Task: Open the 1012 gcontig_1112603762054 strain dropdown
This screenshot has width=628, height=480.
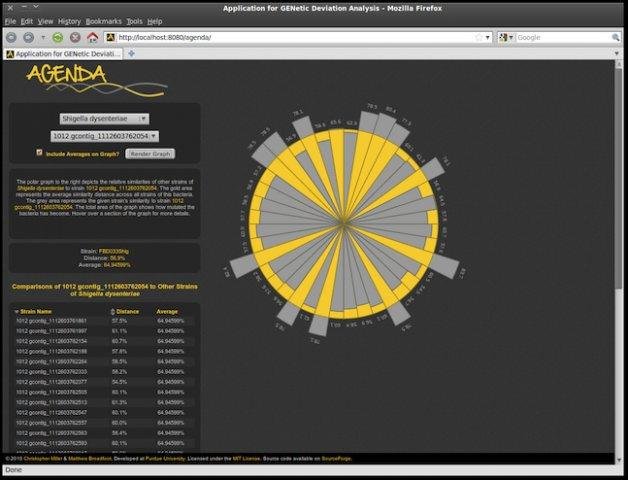Action: click(x=105, y=136)
